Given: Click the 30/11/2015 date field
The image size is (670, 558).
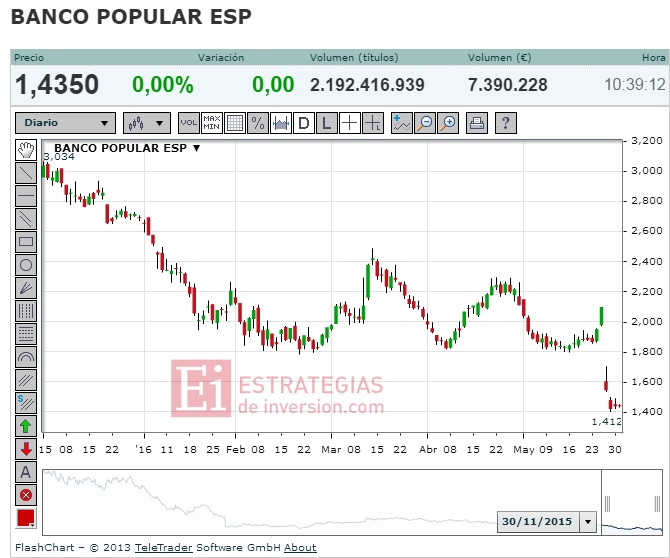Looking at the screenshot, I should (538, 522).
